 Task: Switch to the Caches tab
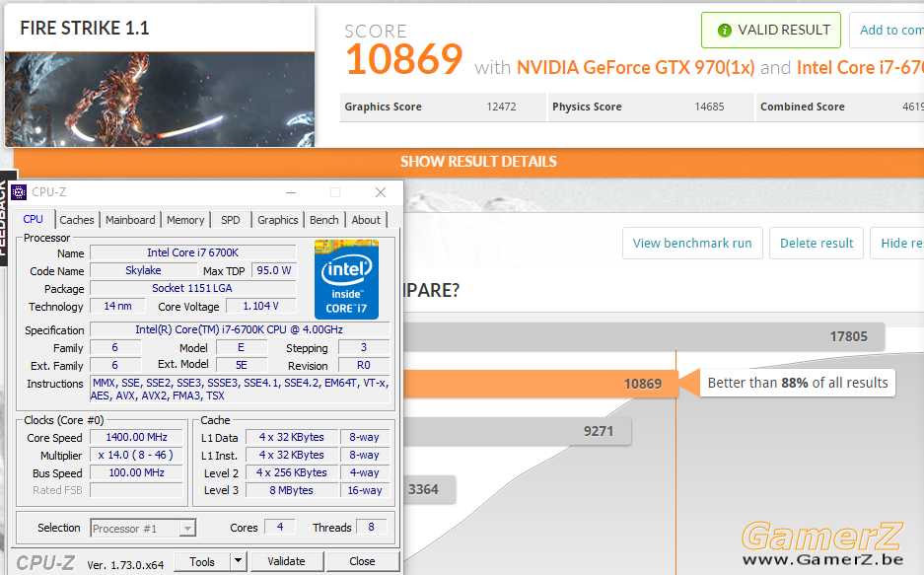pyautogui.click(x=77, y=220)
